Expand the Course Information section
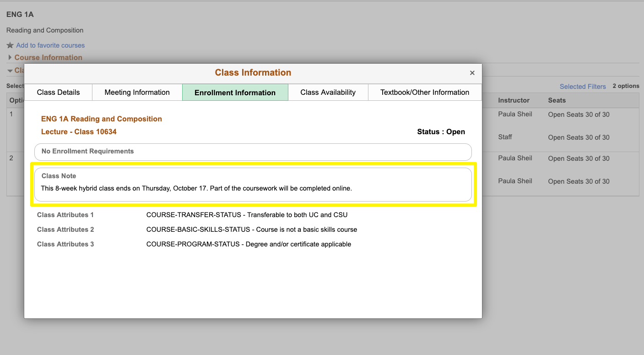This screenshot has height=355, width=644. point(48,57)
